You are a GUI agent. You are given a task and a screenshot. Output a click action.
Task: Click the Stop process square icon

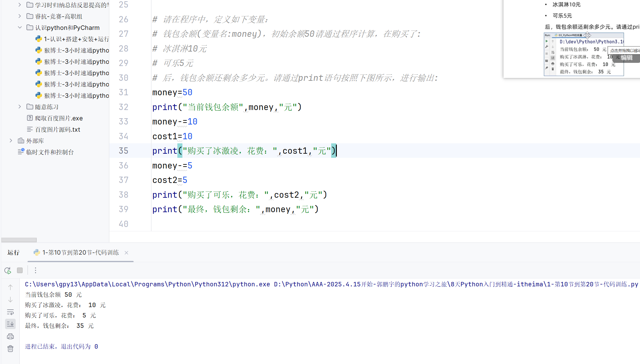(x=20, y=270)
